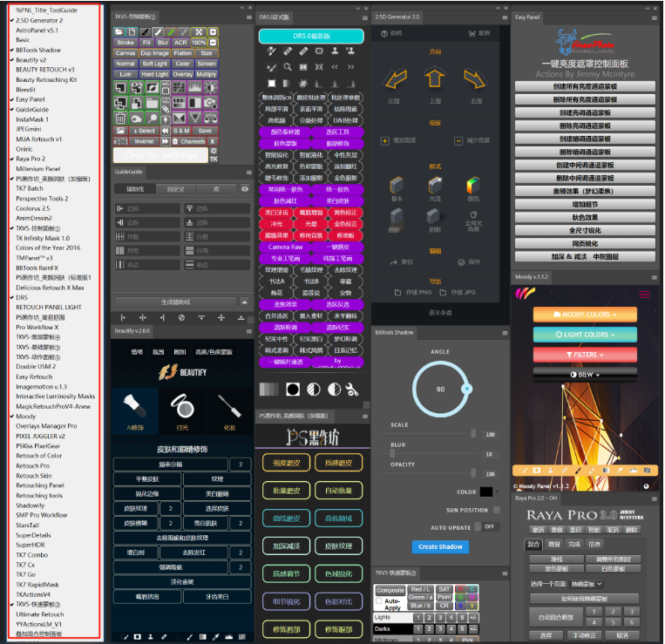Viewport: 665px width, 644px height.
Task: Open the 2.5D Generator panel flyout menu
Action: [505, 17]
